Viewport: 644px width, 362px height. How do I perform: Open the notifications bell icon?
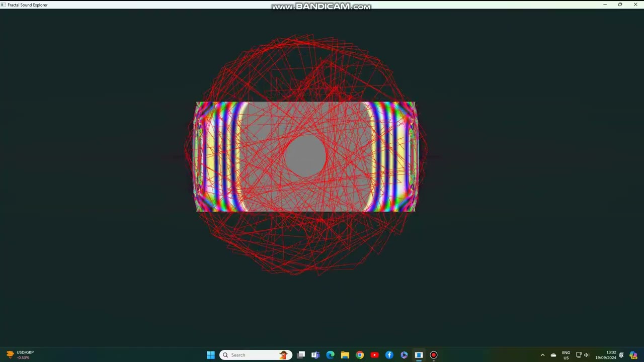tap(621, 355)
